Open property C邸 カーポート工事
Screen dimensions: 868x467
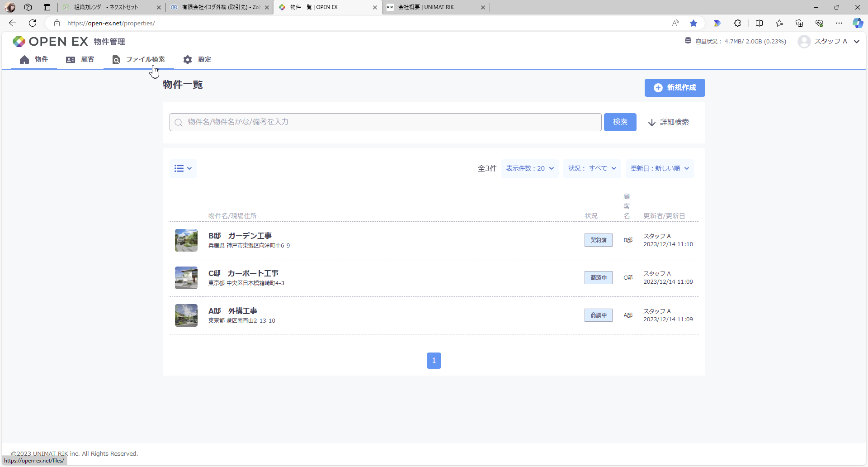pos(243,273)
